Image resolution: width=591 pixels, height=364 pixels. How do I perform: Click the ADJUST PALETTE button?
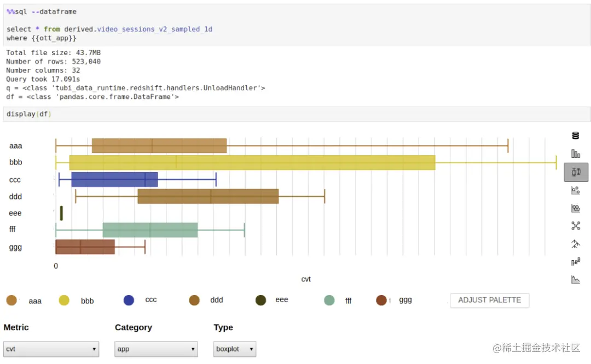pyautogui.click(x=489, y=300)
